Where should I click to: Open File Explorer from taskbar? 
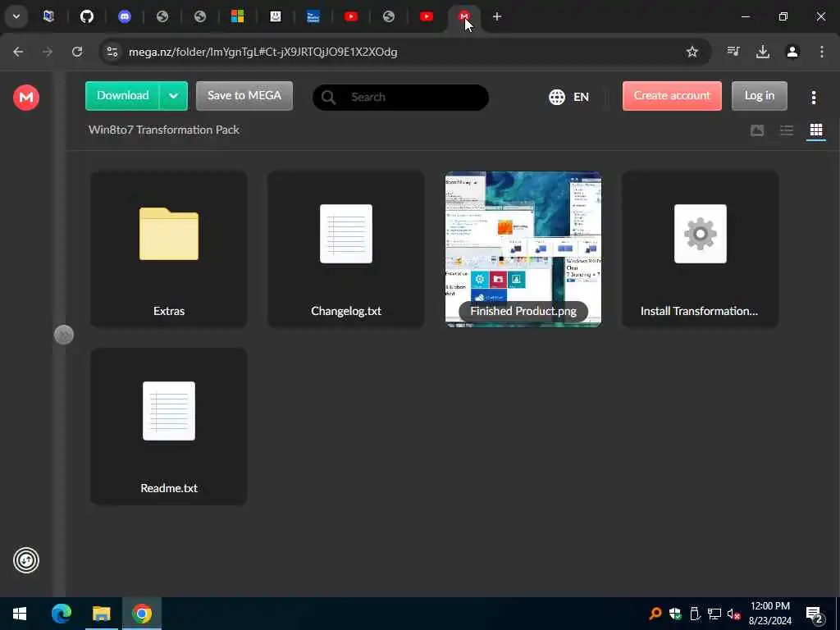101,614
